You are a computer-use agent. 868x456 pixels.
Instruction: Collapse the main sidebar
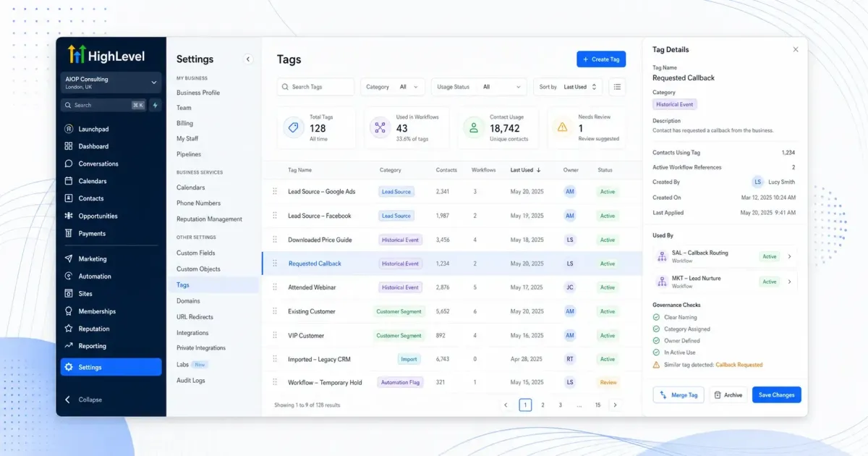pyautogui.click(x=83, y=400)
